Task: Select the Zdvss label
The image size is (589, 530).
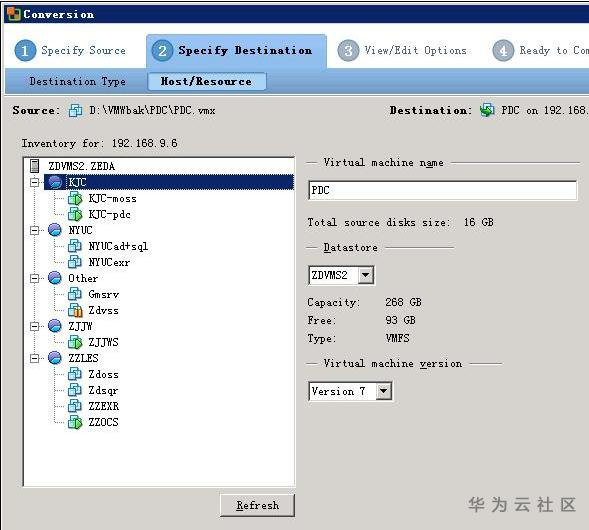Action: [103, 310]
